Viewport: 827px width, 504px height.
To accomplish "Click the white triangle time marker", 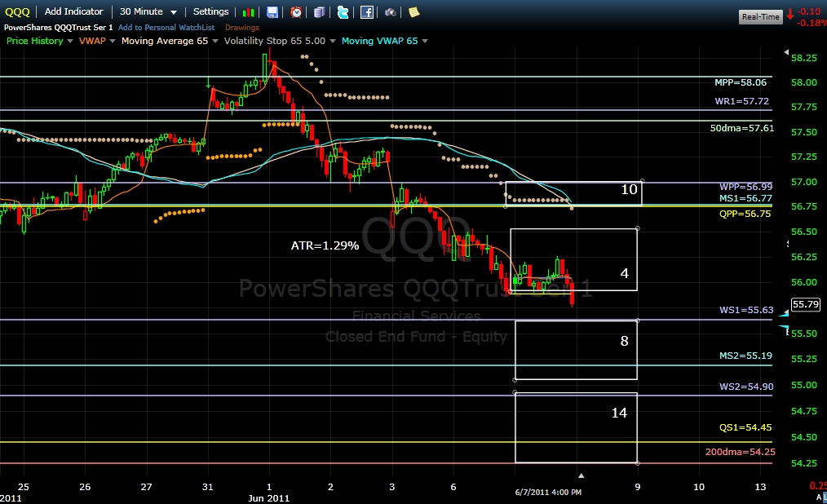I will [581, 475].
